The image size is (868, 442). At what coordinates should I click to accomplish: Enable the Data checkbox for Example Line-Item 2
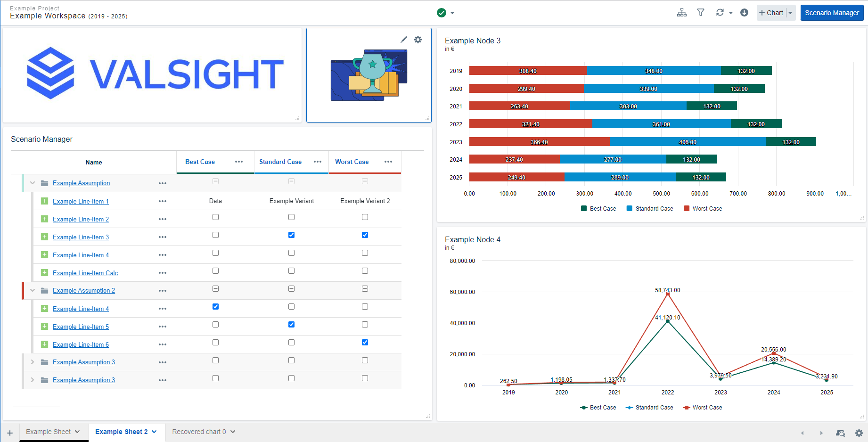(215, 217)
